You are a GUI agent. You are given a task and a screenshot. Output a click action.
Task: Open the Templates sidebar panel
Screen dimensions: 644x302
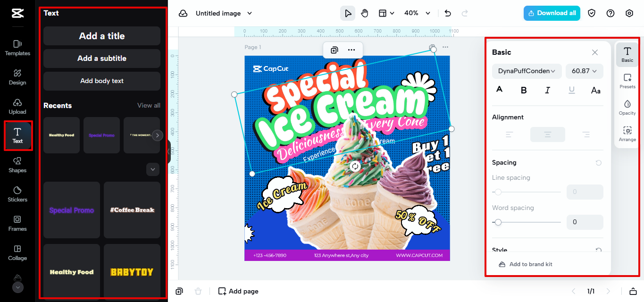coord(17,48)
